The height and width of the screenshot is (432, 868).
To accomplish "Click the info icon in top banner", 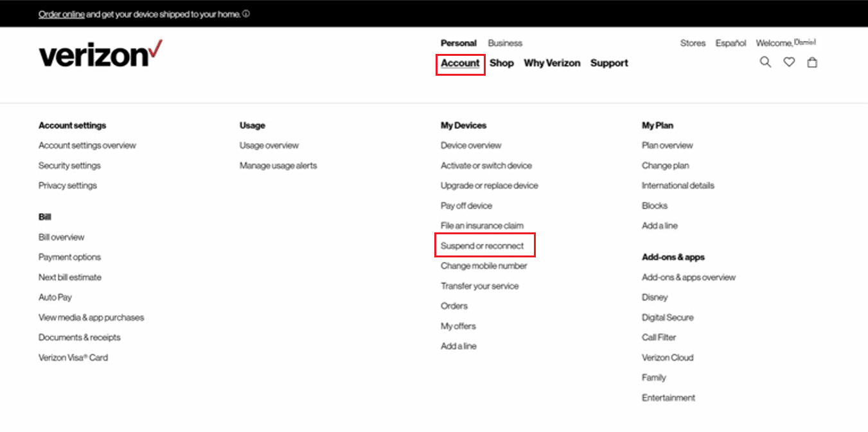I will (247, 14).
